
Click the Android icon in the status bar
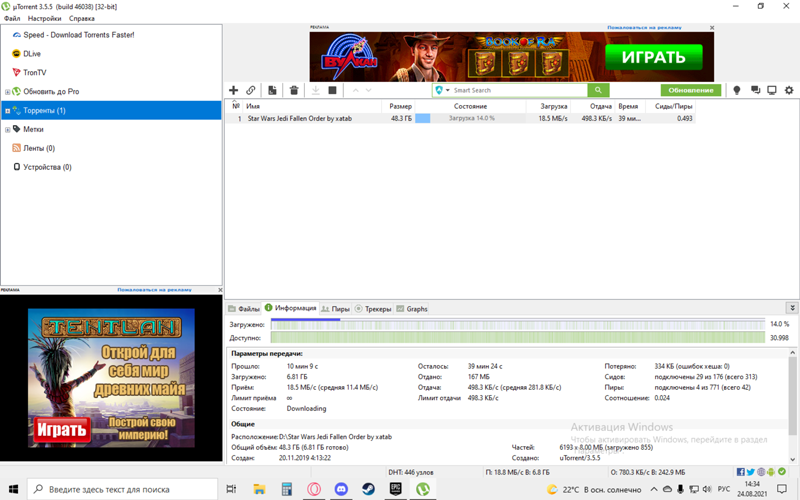pos(771,472)
